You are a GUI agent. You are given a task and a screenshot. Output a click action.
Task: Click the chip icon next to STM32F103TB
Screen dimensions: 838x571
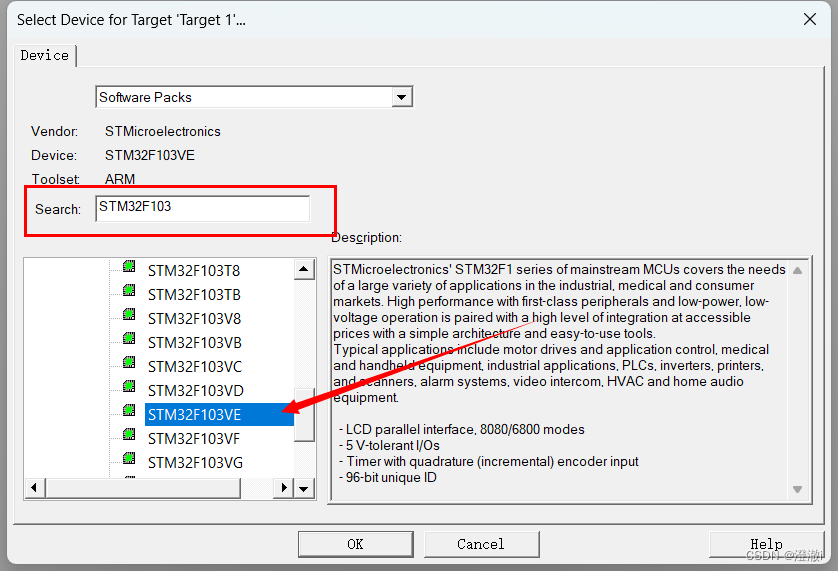tap(129, 290)
